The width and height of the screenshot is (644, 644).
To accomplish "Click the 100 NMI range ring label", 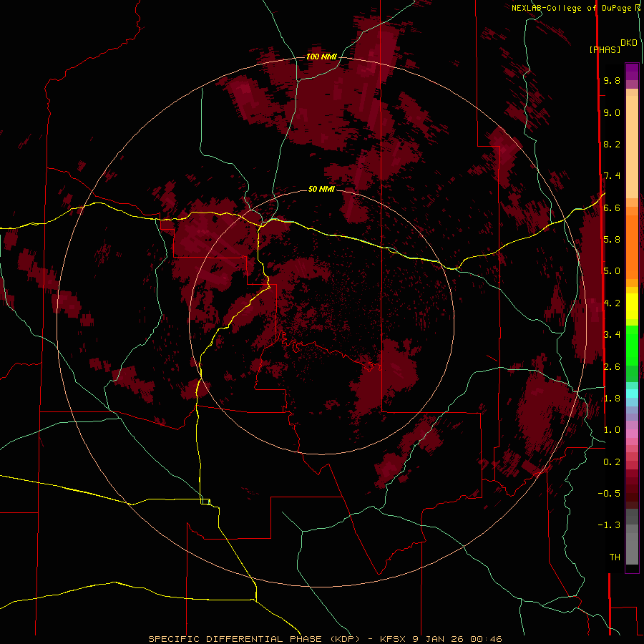I will (321, 57).
